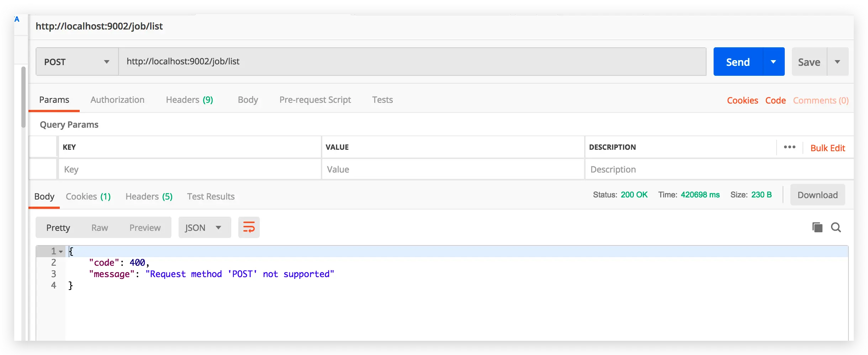The height and width of the screenshot is (355, 868).
Task: Click the Download response button
Action: point(817,195)
